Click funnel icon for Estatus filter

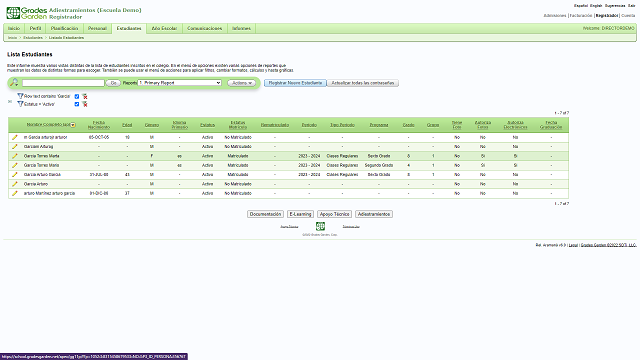tap(20, 104)
